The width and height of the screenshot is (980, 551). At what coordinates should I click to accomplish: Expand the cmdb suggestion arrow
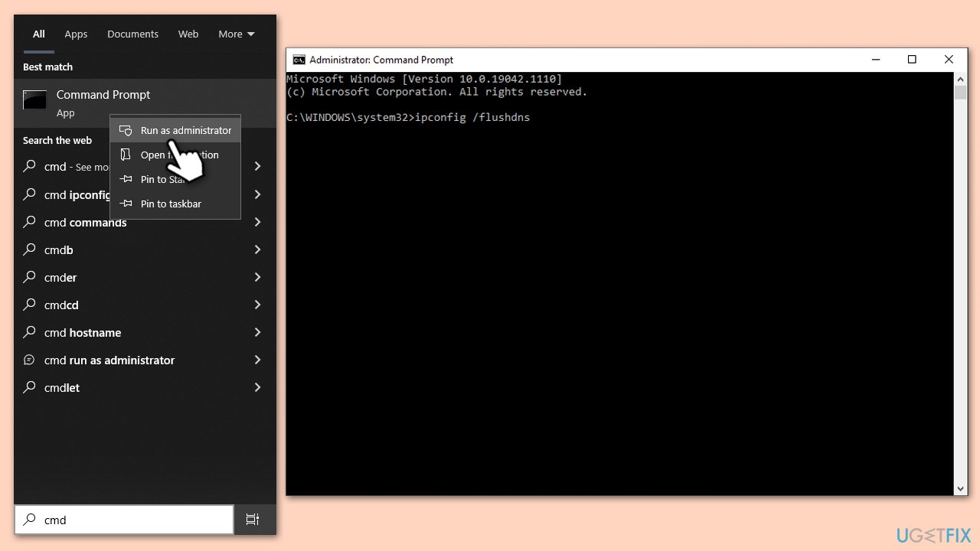tap(258, 249)
